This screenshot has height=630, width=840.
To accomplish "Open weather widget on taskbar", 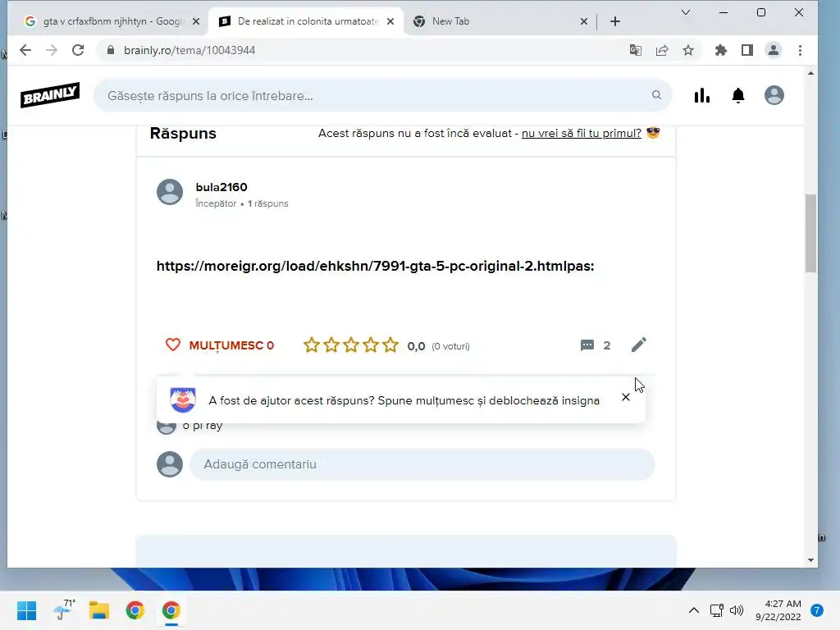I will tap(63, 609).
